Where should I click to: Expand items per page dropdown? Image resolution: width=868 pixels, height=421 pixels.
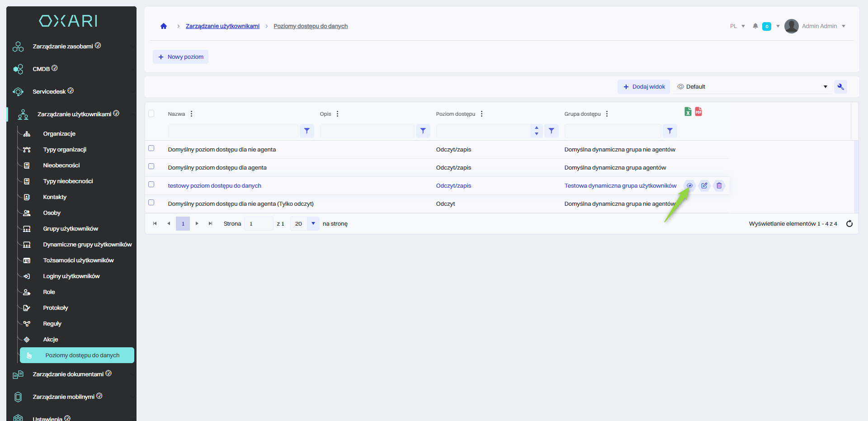(x=313, y=224)
